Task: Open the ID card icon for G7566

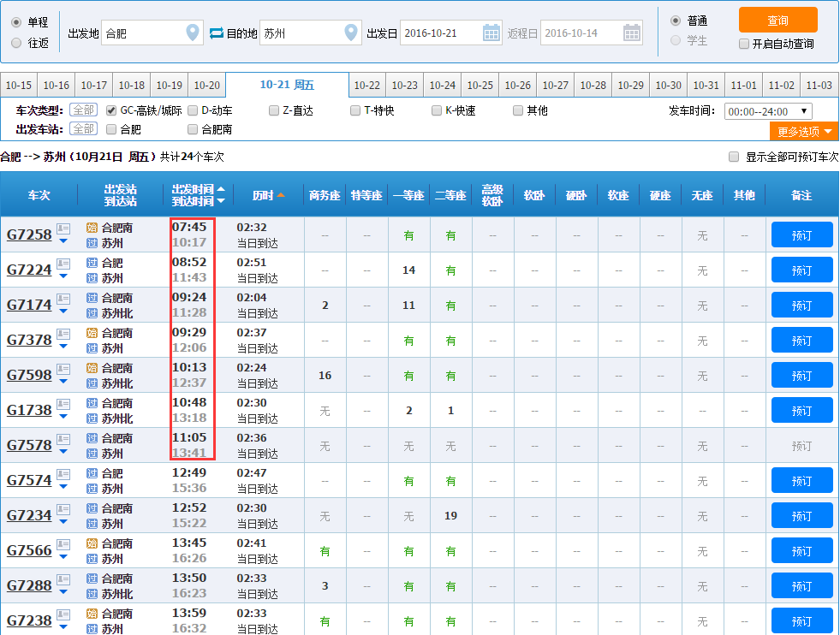Action: [63, 545]
